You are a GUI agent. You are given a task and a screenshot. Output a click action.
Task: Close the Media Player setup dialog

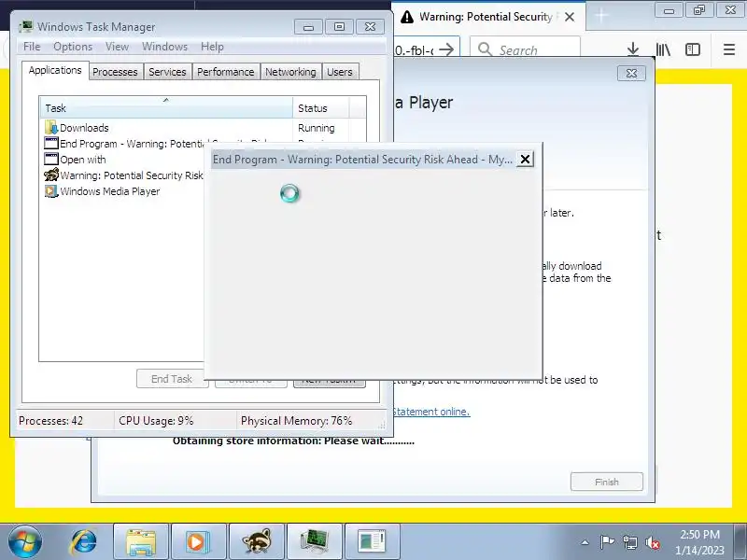pyautogui.click(x=632, y=74)
